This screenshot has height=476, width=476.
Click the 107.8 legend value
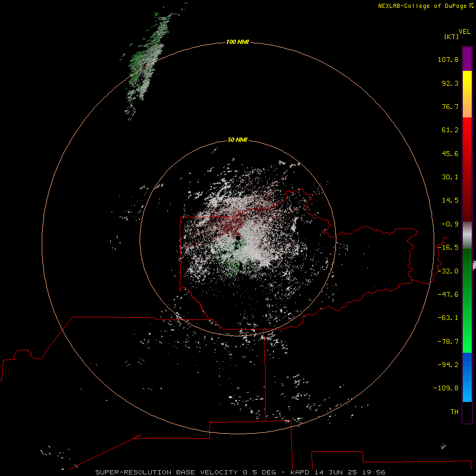[x=448, y=59]
